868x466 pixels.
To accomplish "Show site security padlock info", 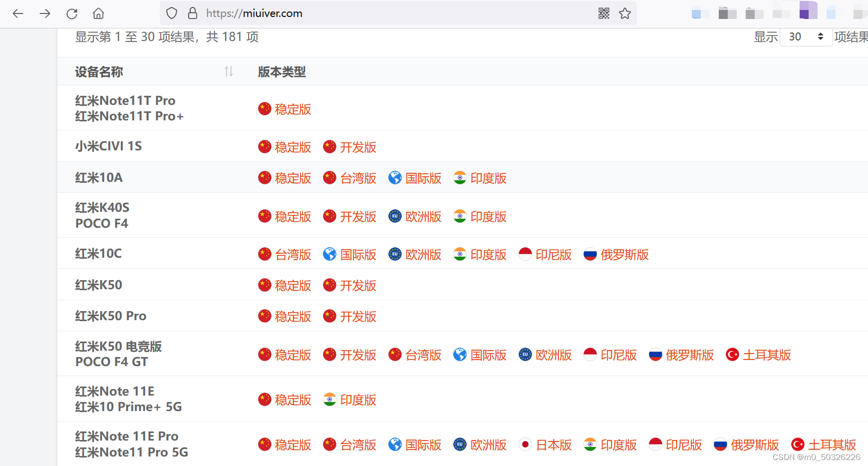I will pos(193,13).
